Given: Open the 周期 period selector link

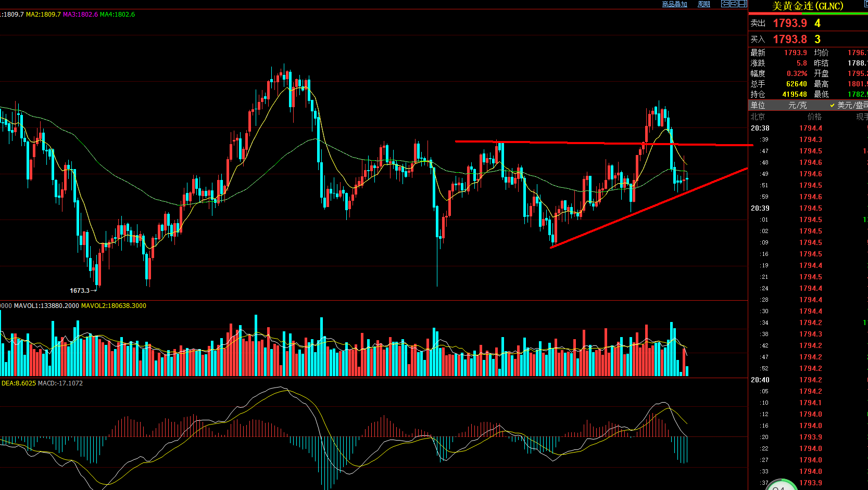Looking at the screenshot, I should tap(704, 4).
